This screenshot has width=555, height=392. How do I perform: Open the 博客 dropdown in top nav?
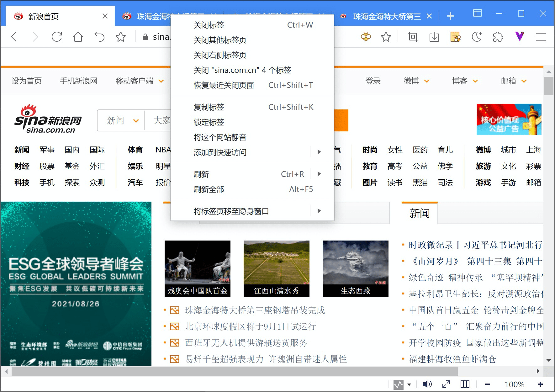pos(465,81)
